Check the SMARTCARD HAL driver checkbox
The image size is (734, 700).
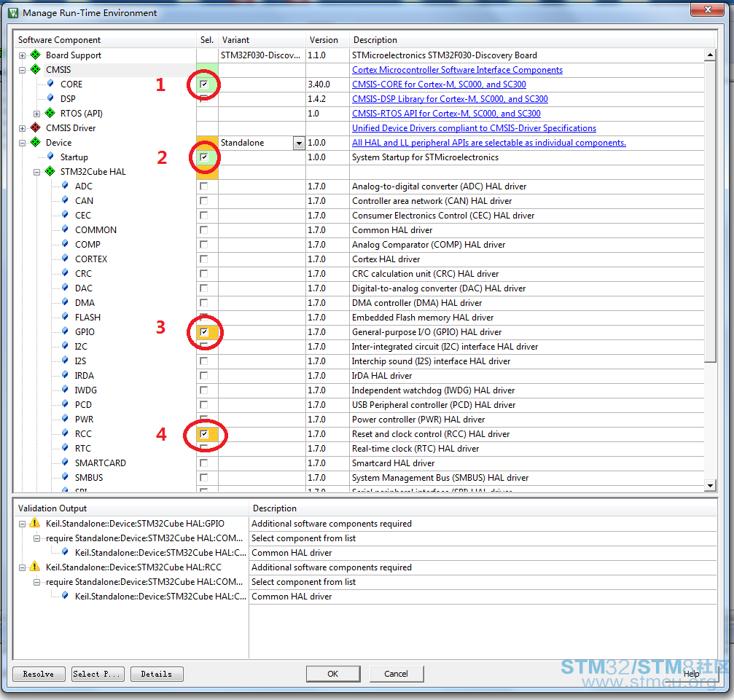pyautogui.click(x=203, y=463)
